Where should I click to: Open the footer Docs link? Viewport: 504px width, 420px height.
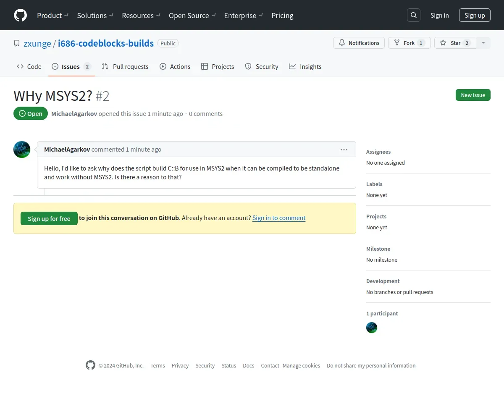tap(249, 365)
